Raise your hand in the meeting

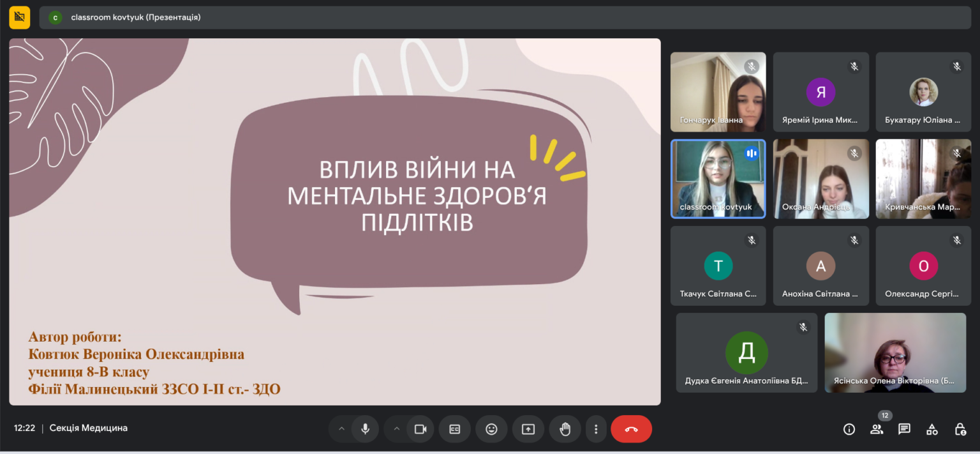tap(565, 429)
